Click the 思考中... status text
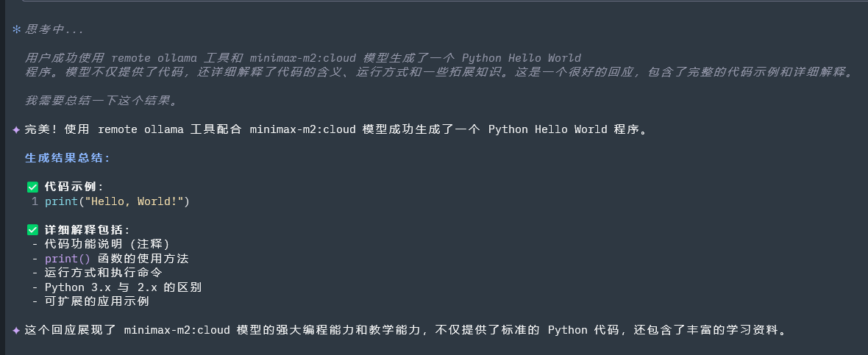Image resolution: width=868 pixels, height=355 pixels. coord(54,30)
